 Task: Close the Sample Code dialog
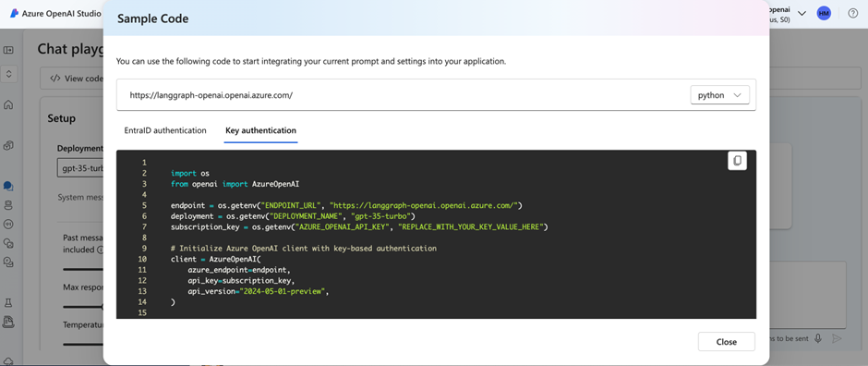click(x=727, y=342)
